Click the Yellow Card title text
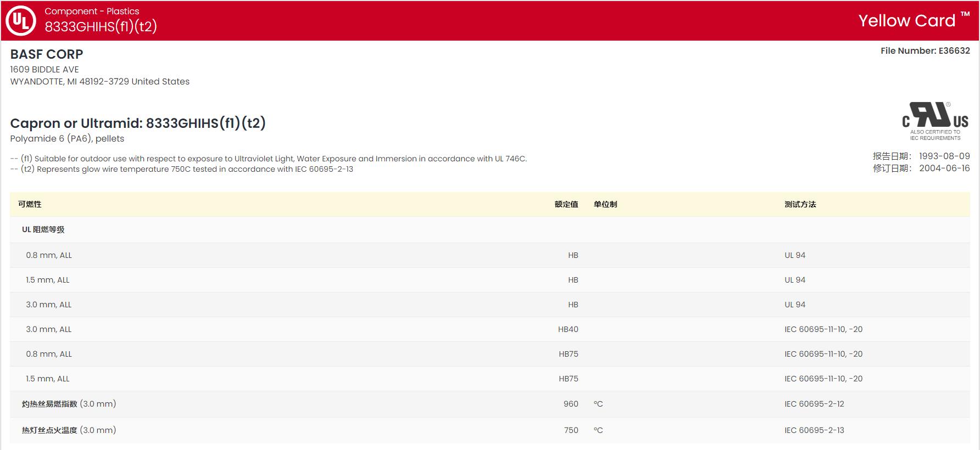The height and width of the screenshot is (450, 980). point(907,20)
